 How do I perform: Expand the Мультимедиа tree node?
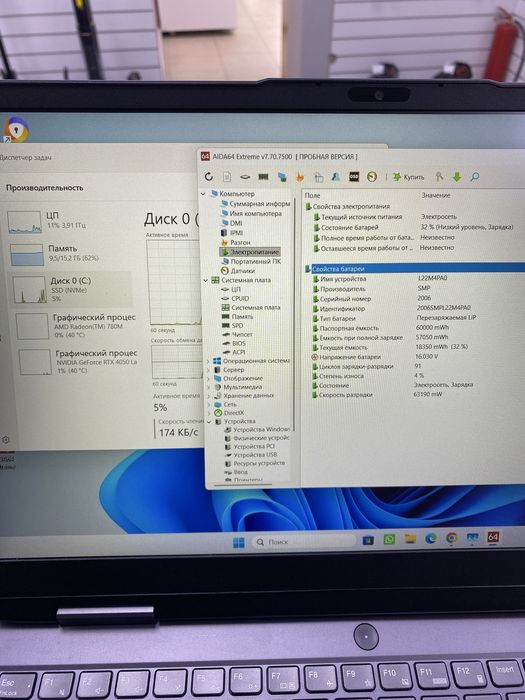tap(209, 387)
